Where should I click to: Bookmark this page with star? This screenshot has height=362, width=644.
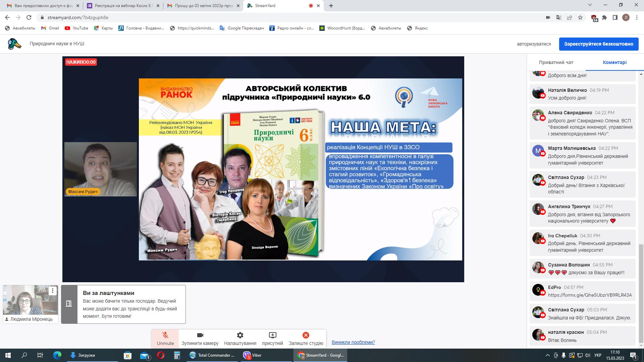[x=580, y=17]
